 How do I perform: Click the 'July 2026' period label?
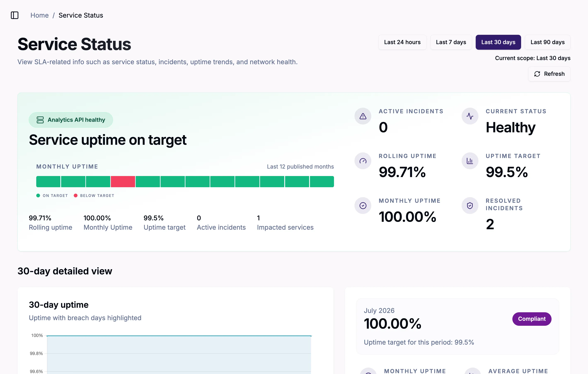[x=379, y=310]
